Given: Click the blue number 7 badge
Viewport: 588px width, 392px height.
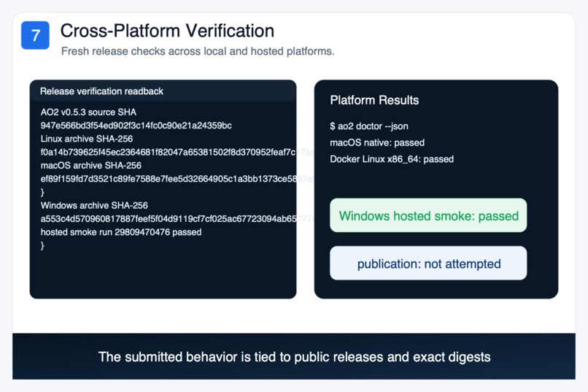Looking at the screenshot, I should pyautogui.click(x=35, y=35).
